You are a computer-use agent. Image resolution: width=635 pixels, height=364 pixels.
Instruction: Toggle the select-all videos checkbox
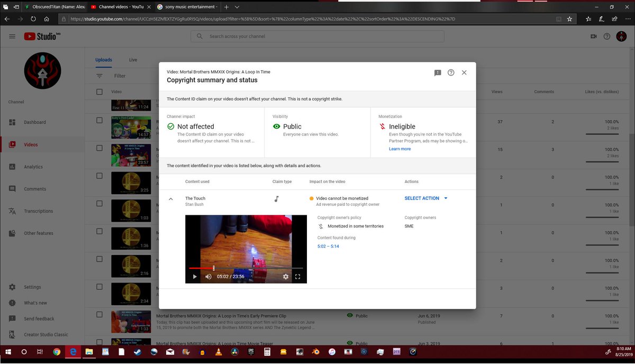(x=99, y=92)
